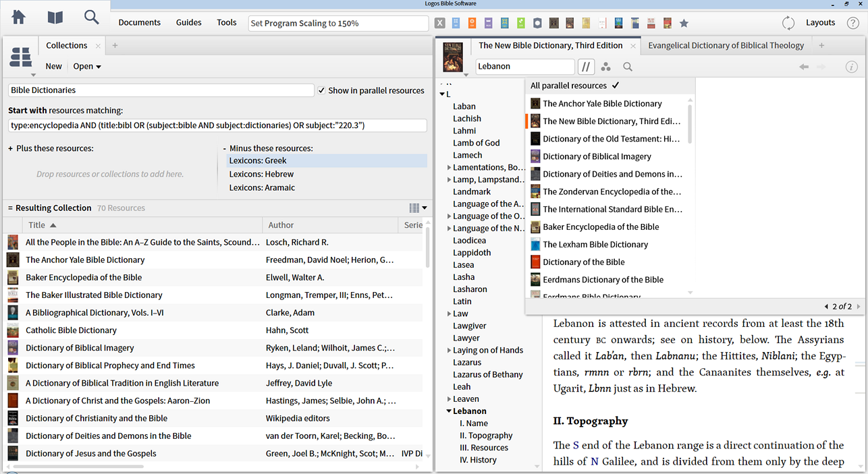
Task: Click the forward arrow in dictionary panel
Action: [x=821, y=67]
